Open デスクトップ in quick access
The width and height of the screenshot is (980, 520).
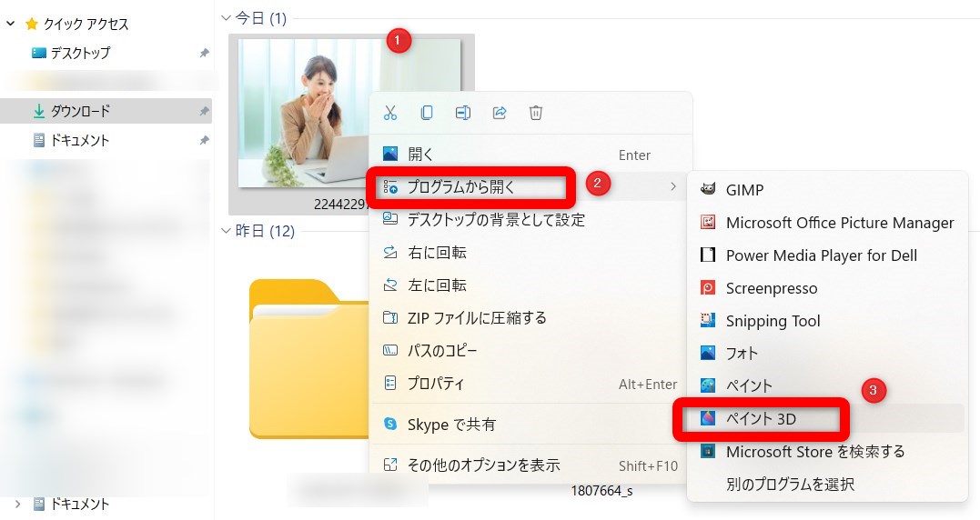(80, 53)
